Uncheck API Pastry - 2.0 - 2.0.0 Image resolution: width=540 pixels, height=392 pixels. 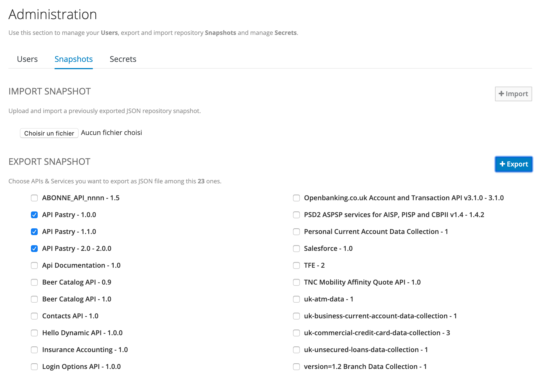(34, 248)
